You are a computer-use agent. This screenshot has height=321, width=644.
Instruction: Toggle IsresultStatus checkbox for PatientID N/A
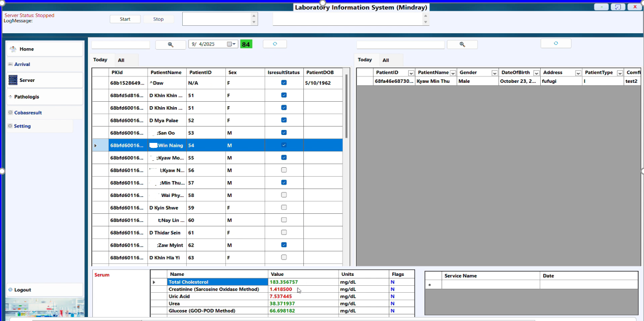point(284,83)
